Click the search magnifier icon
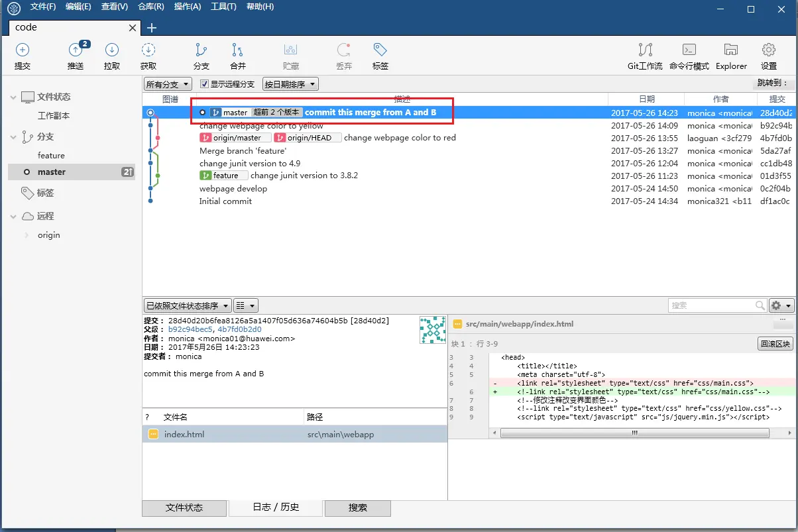This screenshot has width=798, height=532. [760, 305]
